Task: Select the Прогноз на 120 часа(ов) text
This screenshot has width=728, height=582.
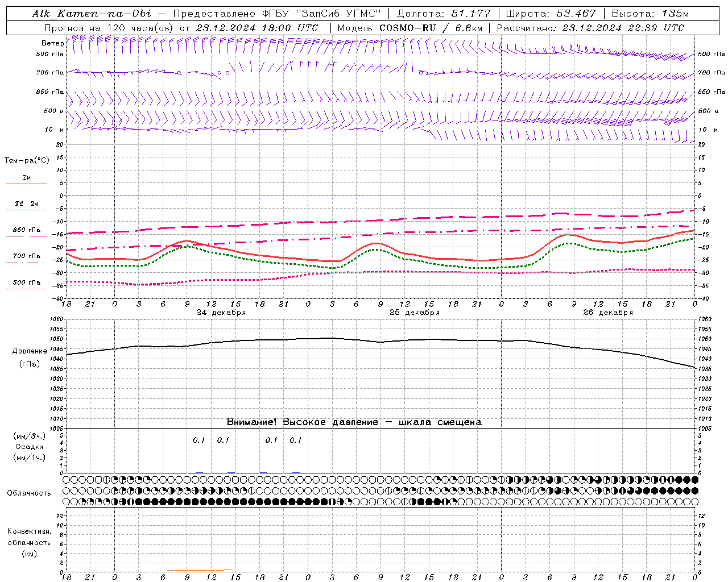Action: click(109, 28)
